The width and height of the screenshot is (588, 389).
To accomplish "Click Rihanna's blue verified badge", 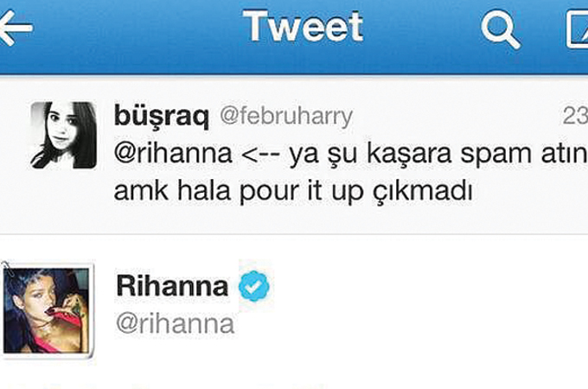I will tap(254, 286).
